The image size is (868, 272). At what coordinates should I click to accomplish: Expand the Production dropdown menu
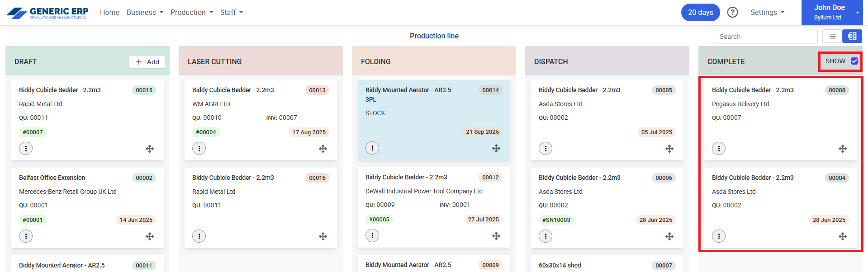click(191, 12)
